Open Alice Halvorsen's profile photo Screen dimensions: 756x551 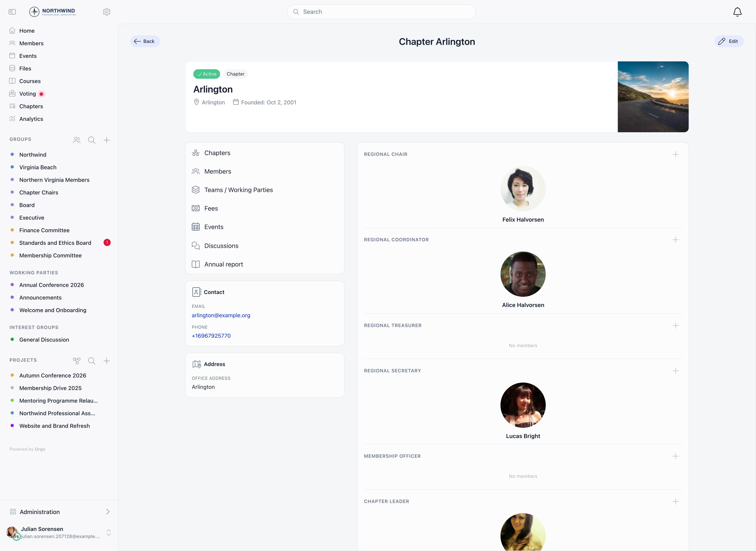click(x=523, y=274)
